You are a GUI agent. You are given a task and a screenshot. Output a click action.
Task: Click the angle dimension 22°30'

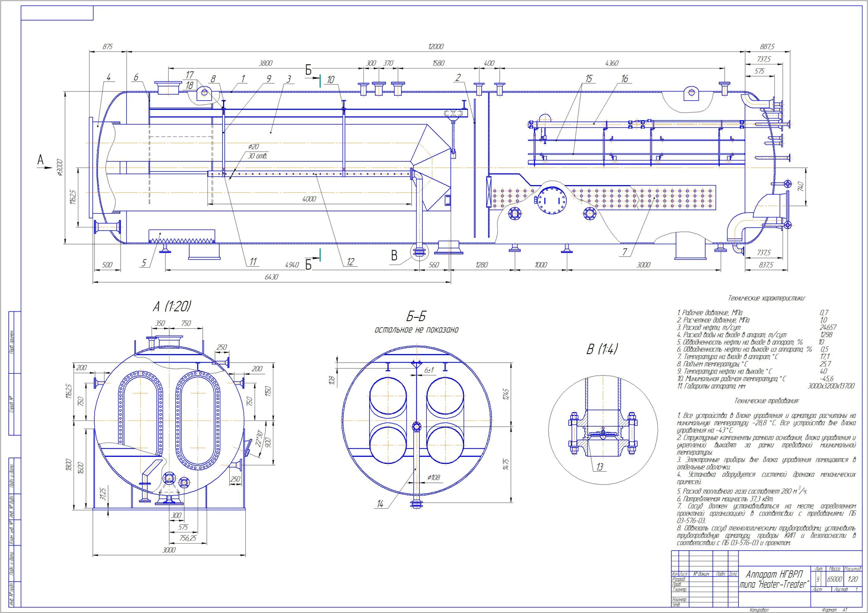[259, 438]
